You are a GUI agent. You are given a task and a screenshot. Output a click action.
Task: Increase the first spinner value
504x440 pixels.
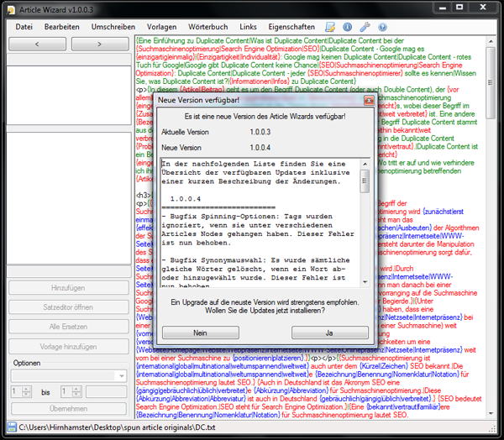[x=26, y=389]
